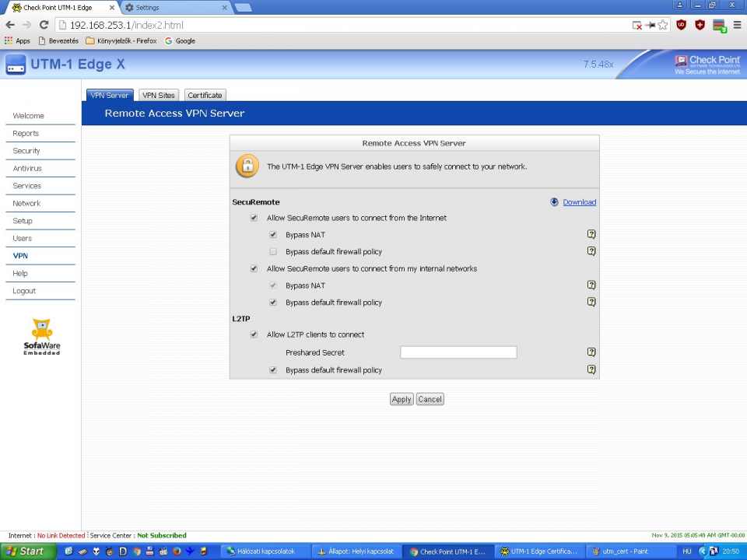Viewport: 747px width, 560px height.
Task: Enable Bypass default firewall policy for Internet
Action: [x=273, y=251]
